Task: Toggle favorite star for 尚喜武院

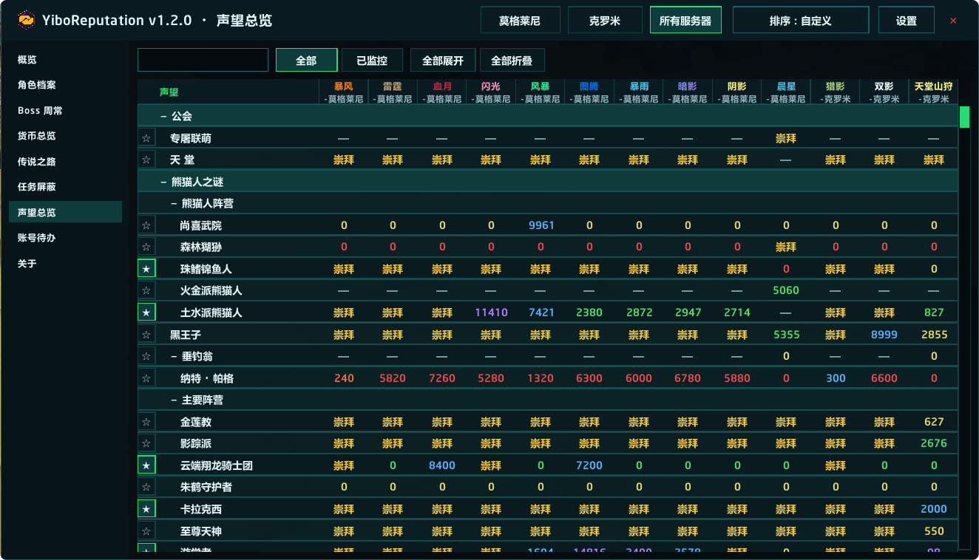Action: click(x=146, y=225)
